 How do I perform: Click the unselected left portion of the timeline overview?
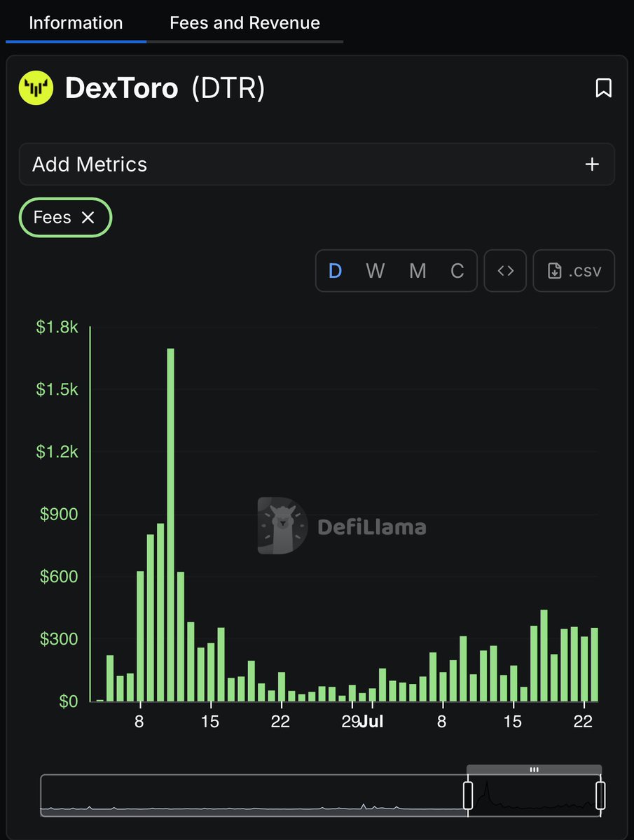[252, 796]
